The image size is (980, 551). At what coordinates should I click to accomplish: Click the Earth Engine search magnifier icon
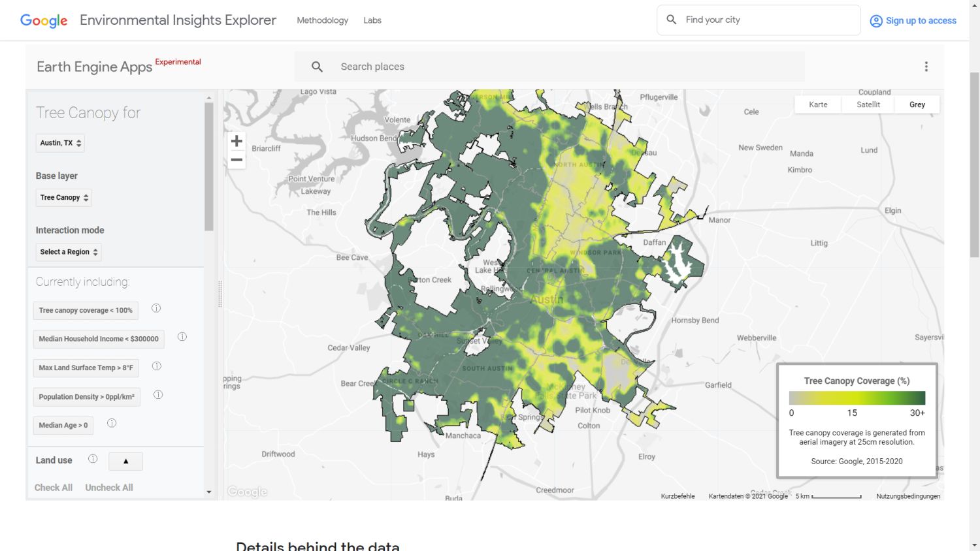click(317, 67)
